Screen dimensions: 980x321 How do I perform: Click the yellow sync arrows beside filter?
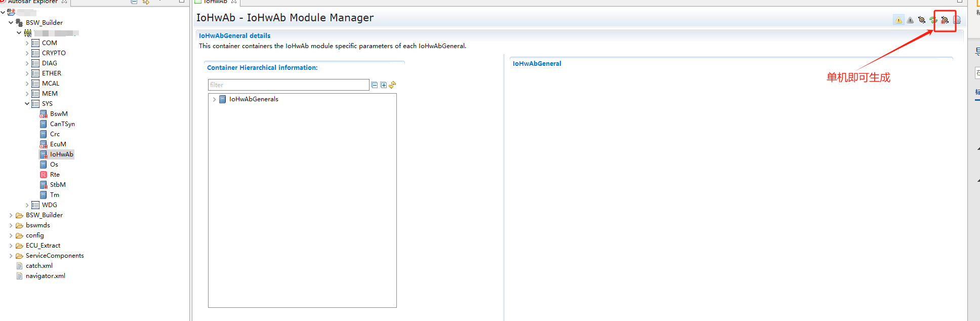point(392,85)
